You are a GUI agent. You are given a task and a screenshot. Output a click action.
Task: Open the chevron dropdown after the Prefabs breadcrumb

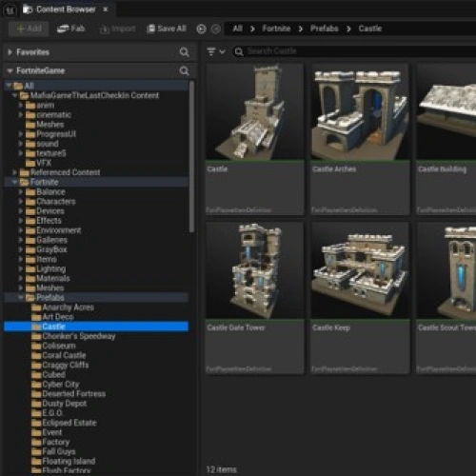348,30
